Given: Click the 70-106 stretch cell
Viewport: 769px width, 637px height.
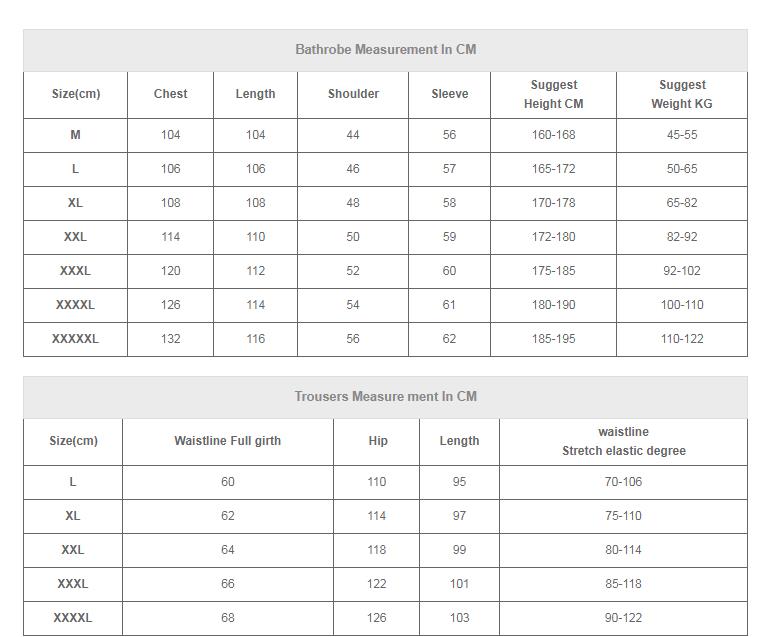Looking at the screenshot, I should tap(623, 482).
